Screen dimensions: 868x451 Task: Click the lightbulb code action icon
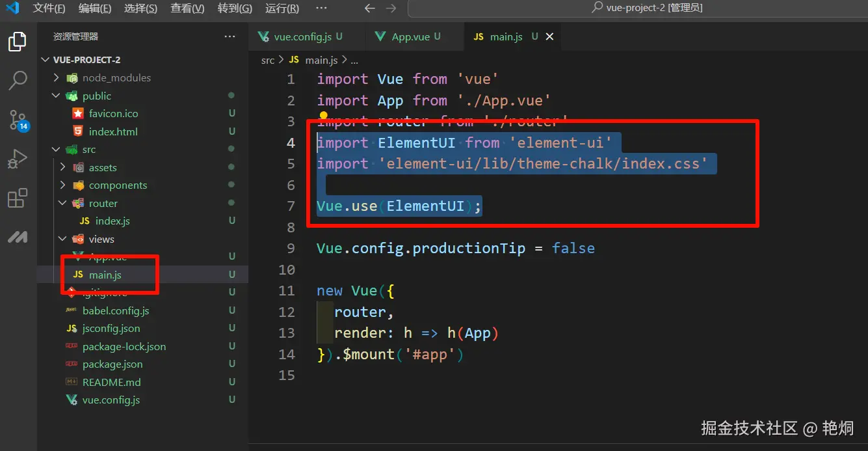[323, 116]
